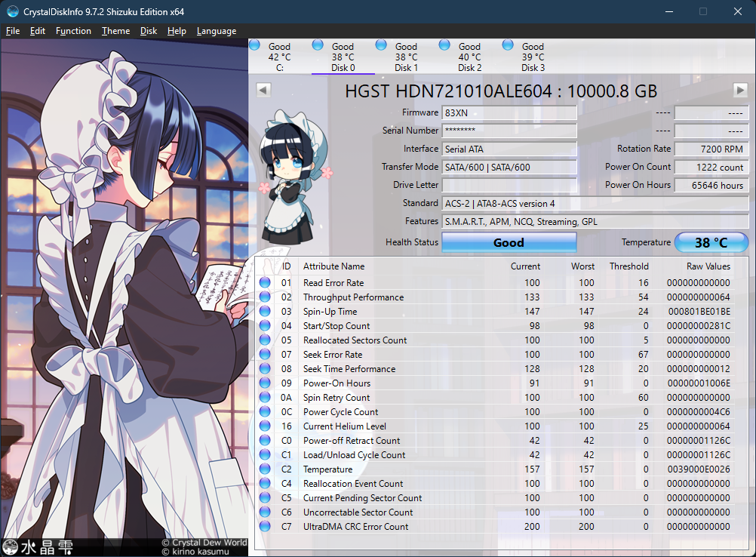756x557 pixels.
Task: Click the chibi Shizuku character image
Action: tap(295, 177)
